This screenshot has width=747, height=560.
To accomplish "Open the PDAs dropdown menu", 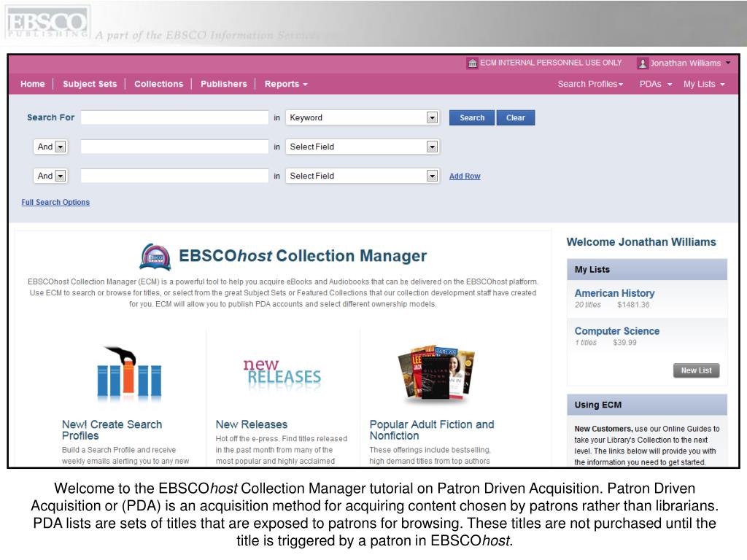I will click(656, 85).
